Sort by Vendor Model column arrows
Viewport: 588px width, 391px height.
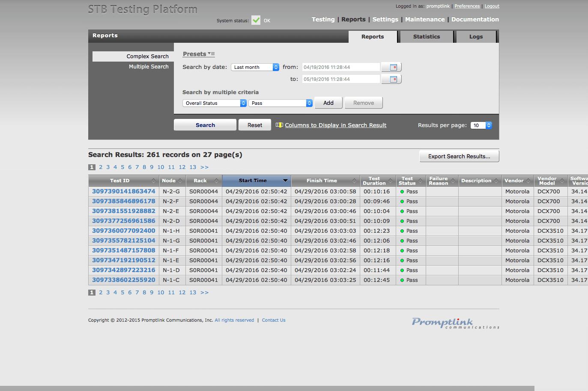[562, 181]
